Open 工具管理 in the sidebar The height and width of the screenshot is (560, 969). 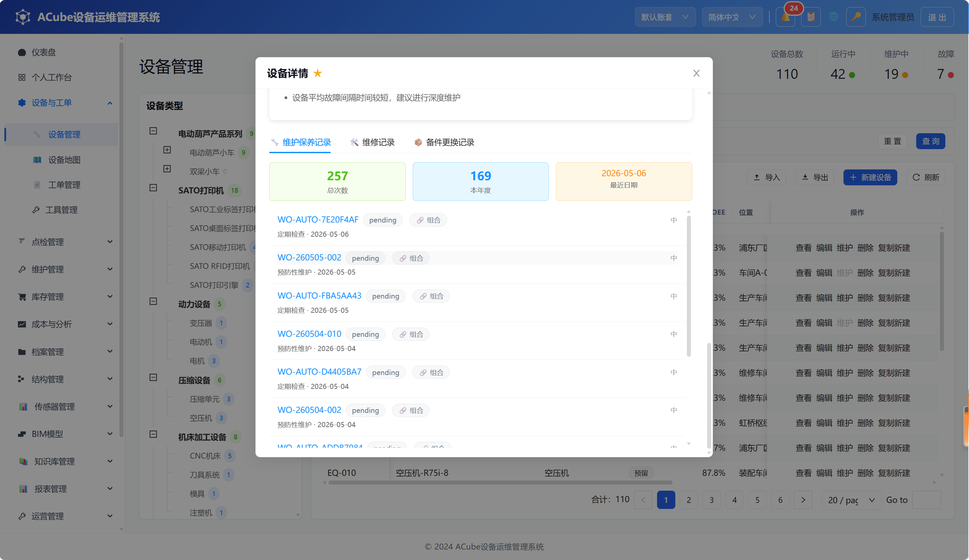(62, 210)
